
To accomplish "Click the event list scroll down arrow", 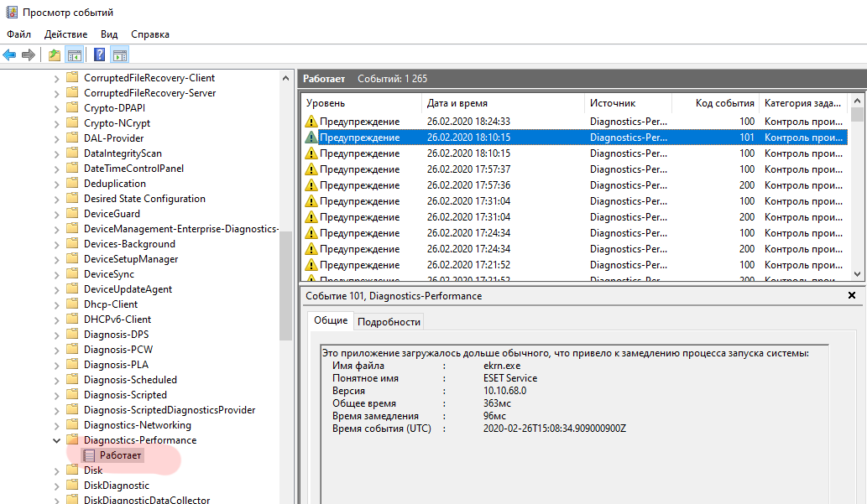I will pos(857,273).
